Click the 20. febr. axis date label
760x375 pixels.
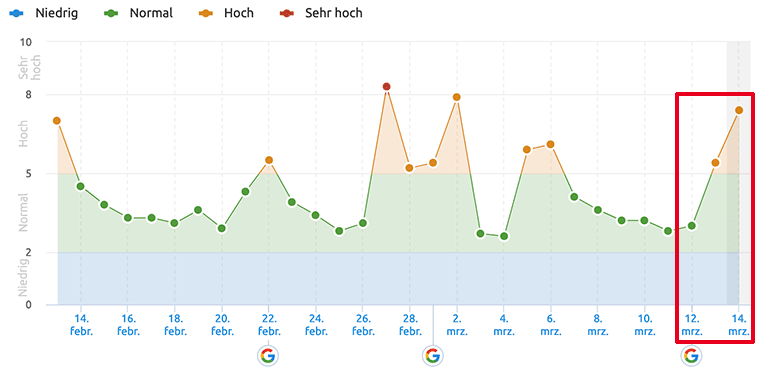pyautogui.click(x=222, y=325)
